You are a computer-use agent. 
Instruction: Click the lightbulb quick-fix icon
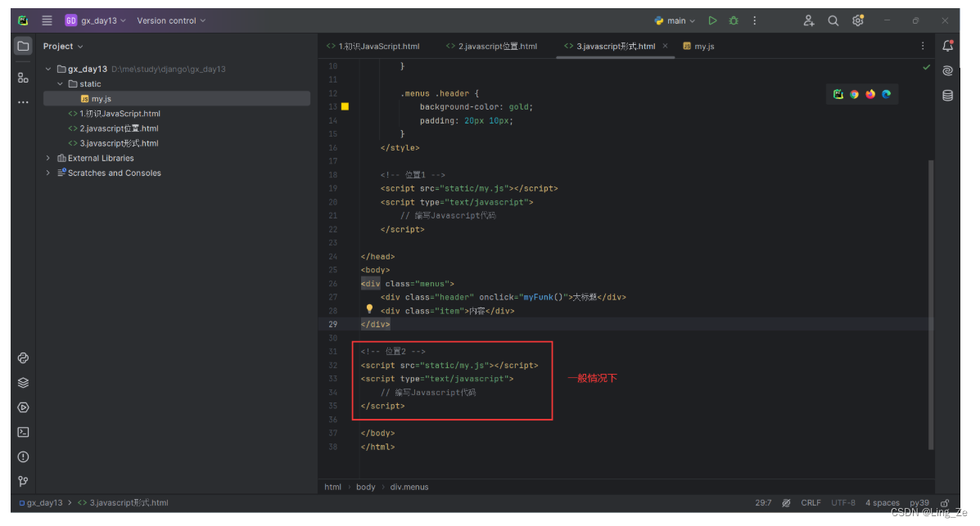coord(369,308)
